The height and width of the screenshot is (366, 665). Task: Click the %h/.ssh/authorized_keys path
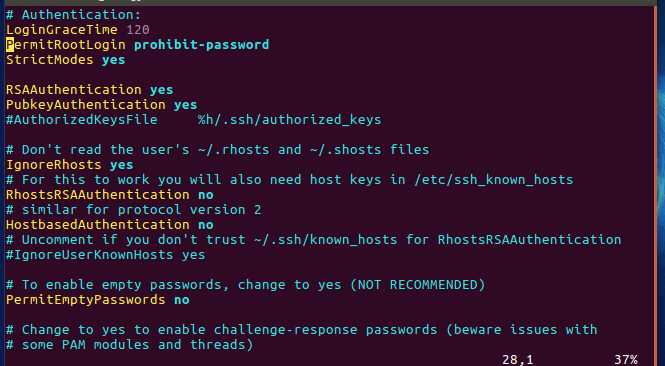(290, 120)
